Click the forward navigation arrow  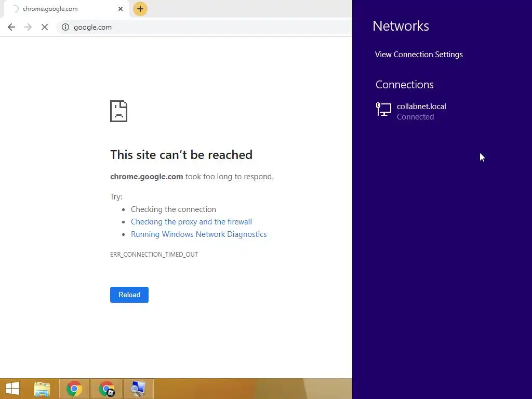[28, 27]
